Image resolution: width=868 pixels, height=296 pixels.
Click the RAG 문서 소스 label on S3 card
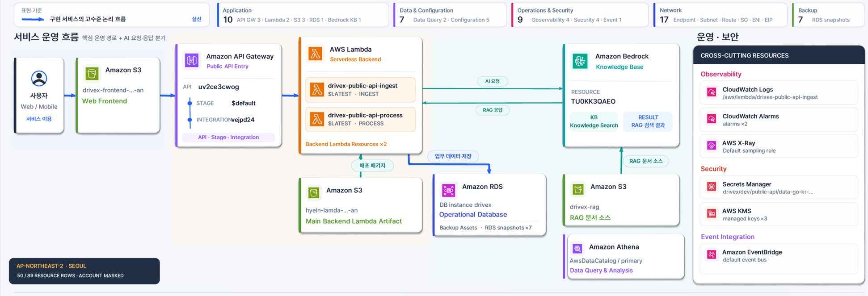pos(590,218)
